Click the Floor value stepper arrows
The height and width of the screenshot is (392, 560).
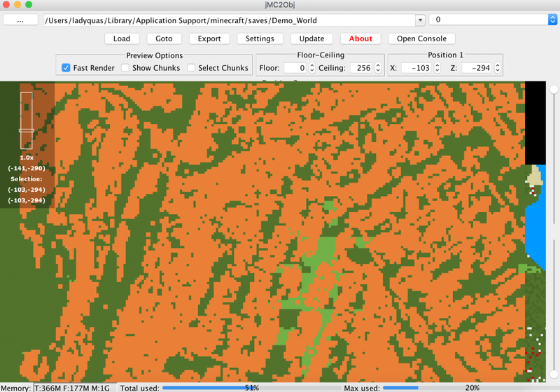311,68
